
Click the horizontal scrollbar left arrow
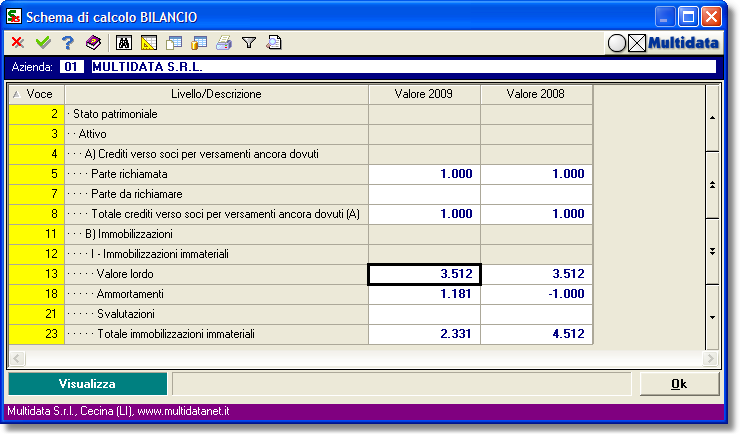click(x=17, y=359)
